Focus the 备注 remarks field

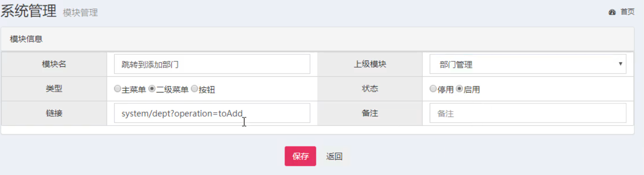[527, 113]
